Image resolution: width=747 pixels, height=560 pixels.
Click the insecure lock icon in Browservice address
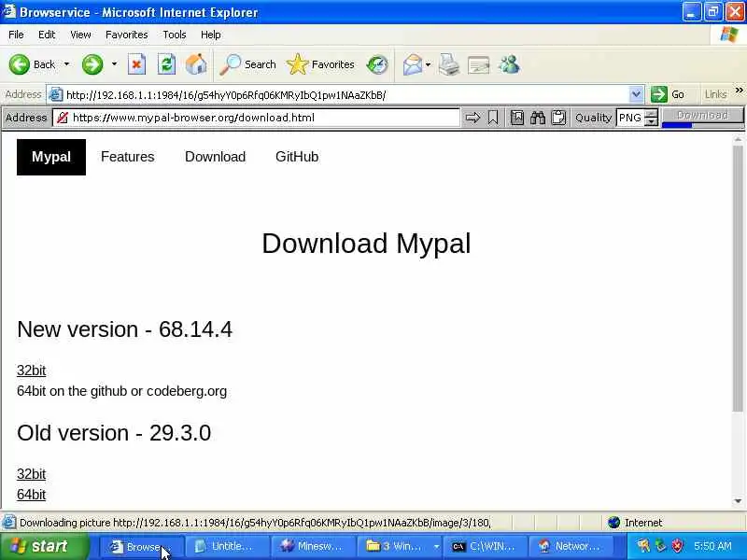point(62,118)
